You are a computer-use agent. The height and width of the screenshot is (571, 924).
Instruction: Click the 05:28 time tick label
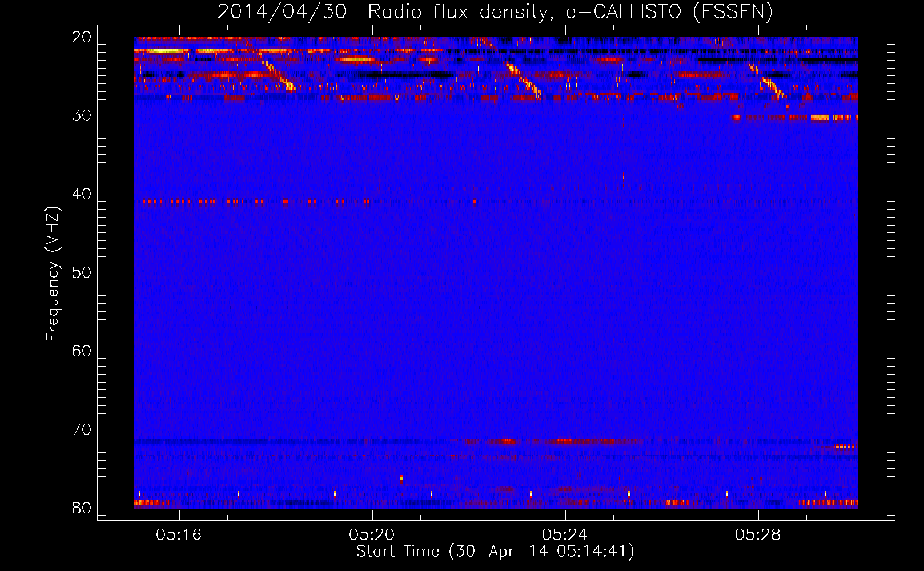(758, 535)
